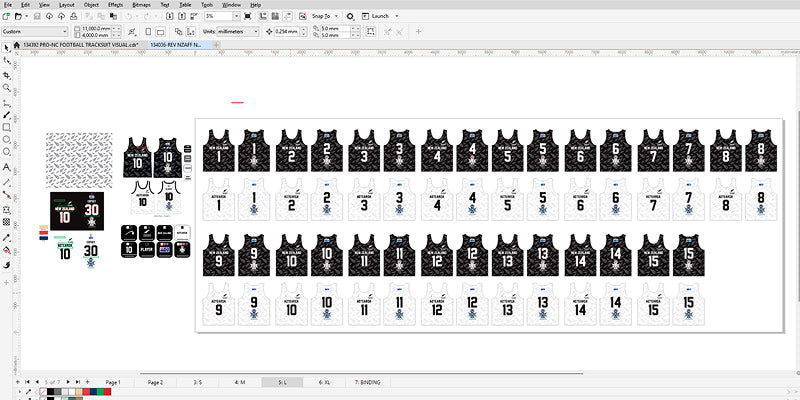Click the Home welcome screen icon
800x400 pixels.
(16, 45)
